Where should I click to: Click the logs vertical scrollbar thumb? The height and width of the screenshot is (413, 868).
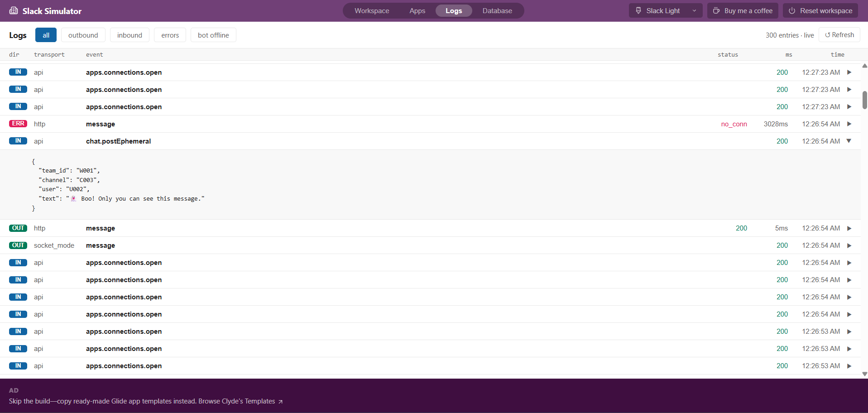(x=864, y=100)
